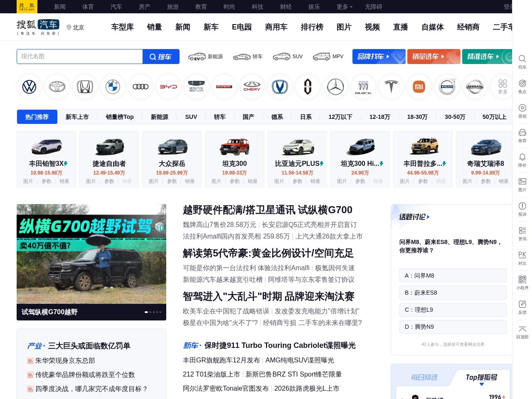
Task: Open the Xiaomi brand icon
Action: point(419,87)
